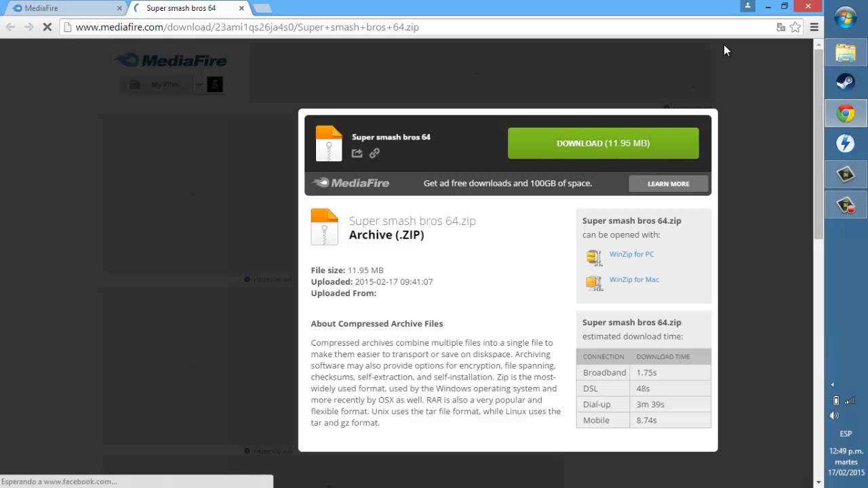The height and width of the screenshot is (488, 868).
Task: Click the browser back arrow
Action: click(x=10, y=27)
